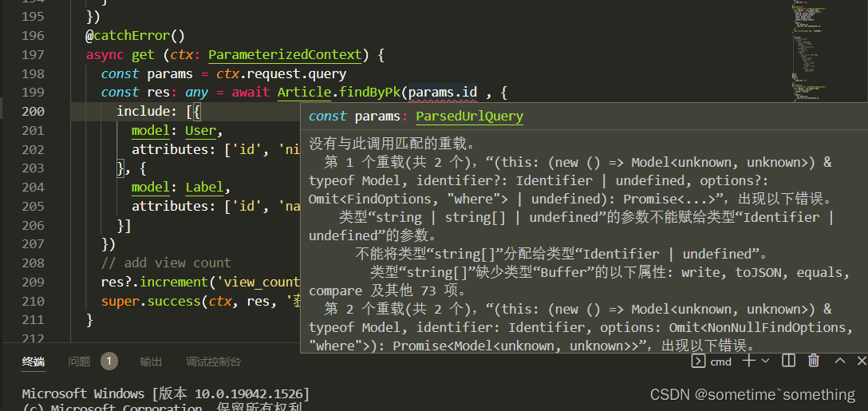Image resolution: width=868 pixels, height=411 pixels.
Task: Split the terminal with the split icon
Action: click(788, 362)
